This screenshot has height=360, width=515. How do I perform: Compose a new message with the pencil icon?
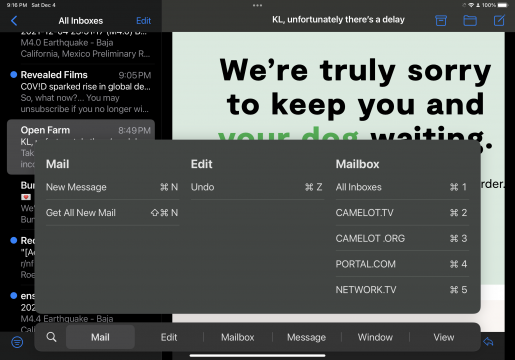[499, 21]
